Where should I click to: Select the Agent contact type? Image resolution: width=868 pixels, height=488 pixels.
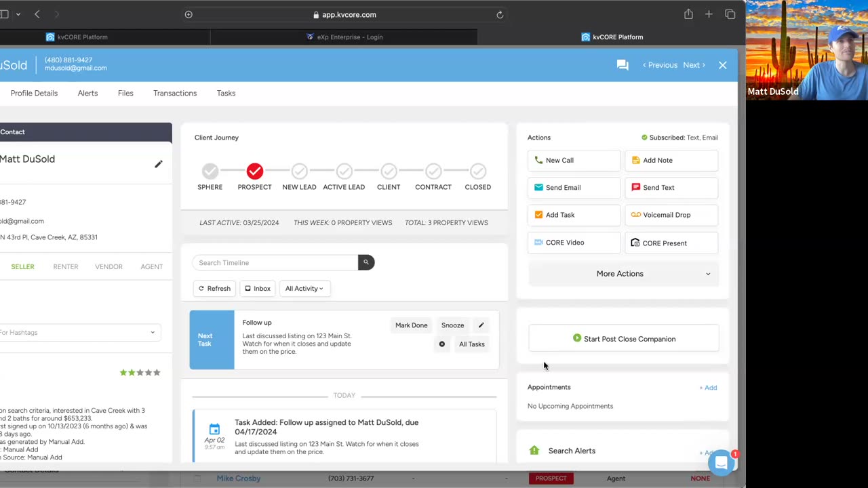pos(152,267)
